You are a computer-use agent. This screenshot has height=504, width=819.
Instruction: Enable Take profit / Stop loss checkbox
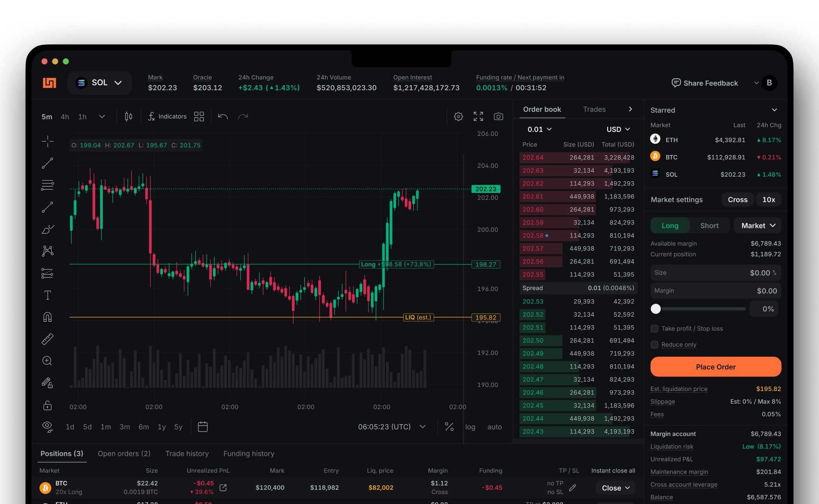[654, 328]
